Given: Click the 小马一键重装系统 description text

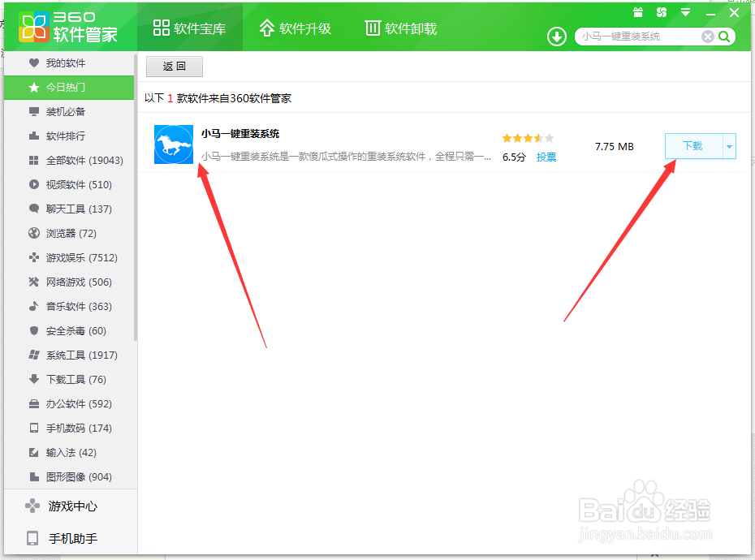Looking at the screenshot, I should 346,157.
